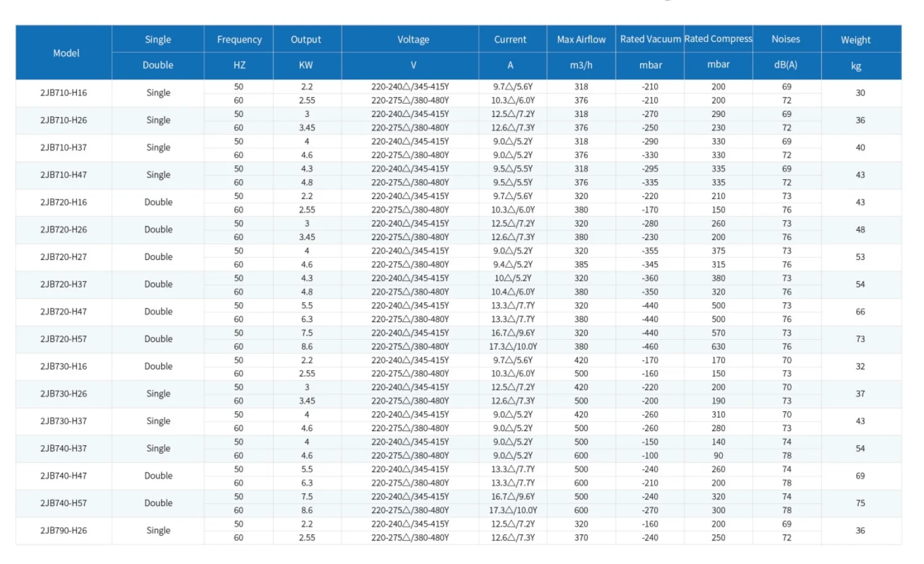Click the Model column header
This screenshot has height=564, width=924.
click(66, 53)
